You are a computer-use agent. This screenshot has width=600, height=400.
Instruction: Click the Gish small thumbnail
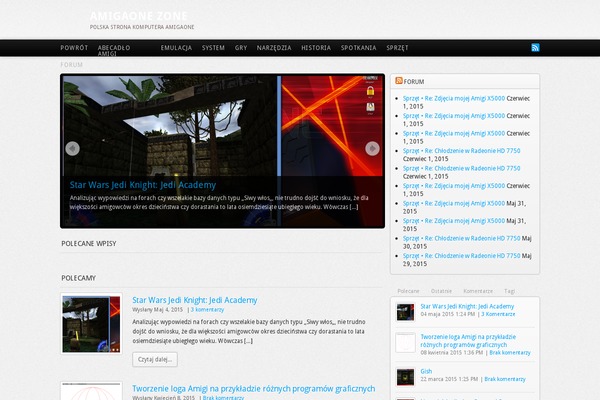tap(405, 377)
